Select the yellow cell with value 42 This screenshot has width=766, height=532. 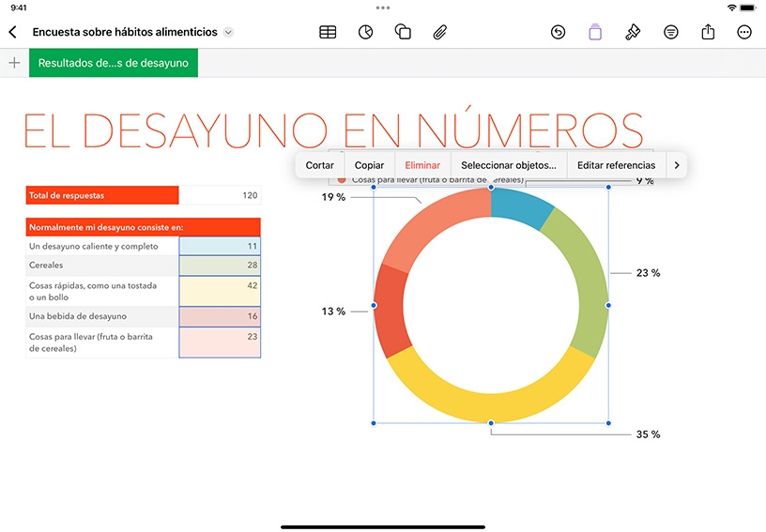click(220, 292)
